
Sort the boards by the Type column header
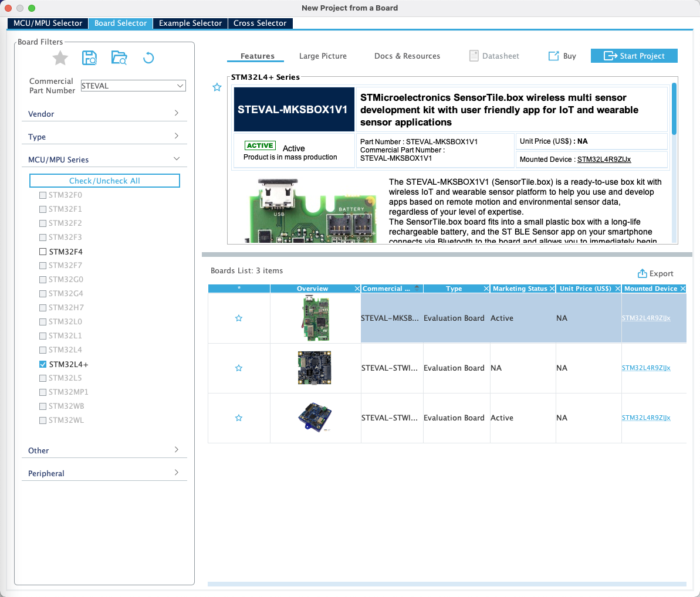click(x=454, y=289)
